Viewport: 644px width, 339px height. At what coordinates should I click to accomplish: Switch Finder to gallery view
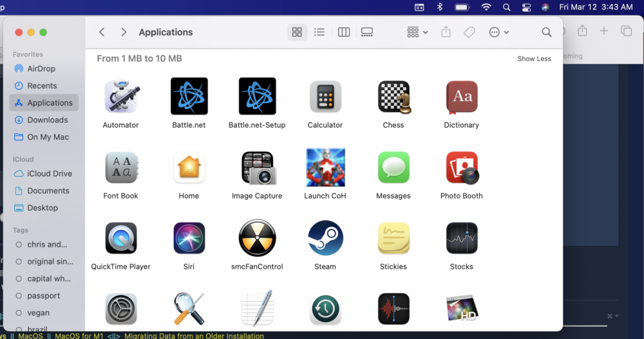pos(367,32)
